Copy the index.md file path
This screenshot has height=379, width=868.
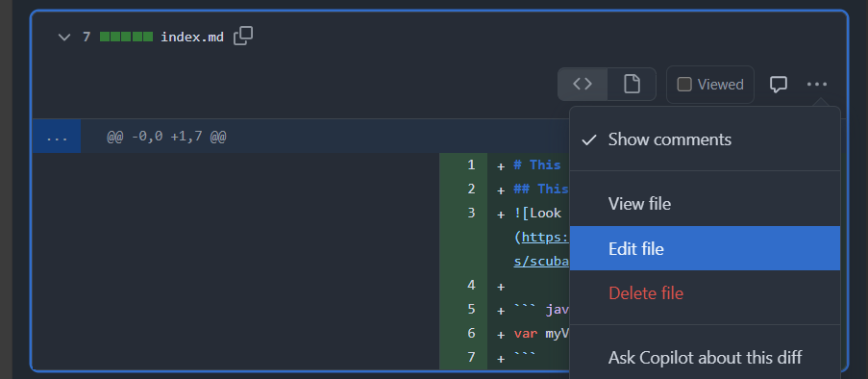coord(243,36)
